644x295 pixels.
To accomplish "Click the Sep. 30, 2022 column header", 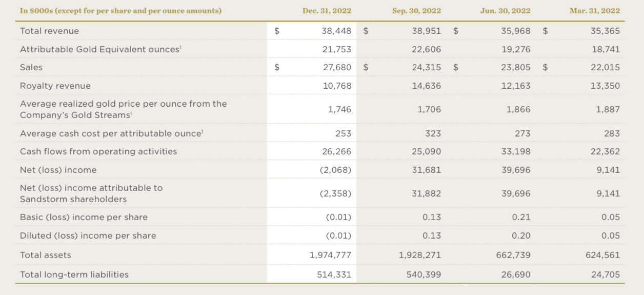I will (416, 11).
